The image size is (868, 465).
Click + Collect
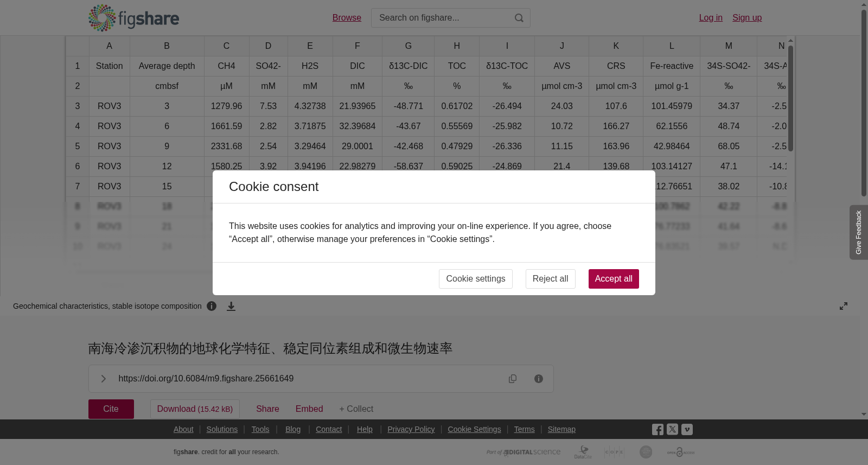(356, 409)
